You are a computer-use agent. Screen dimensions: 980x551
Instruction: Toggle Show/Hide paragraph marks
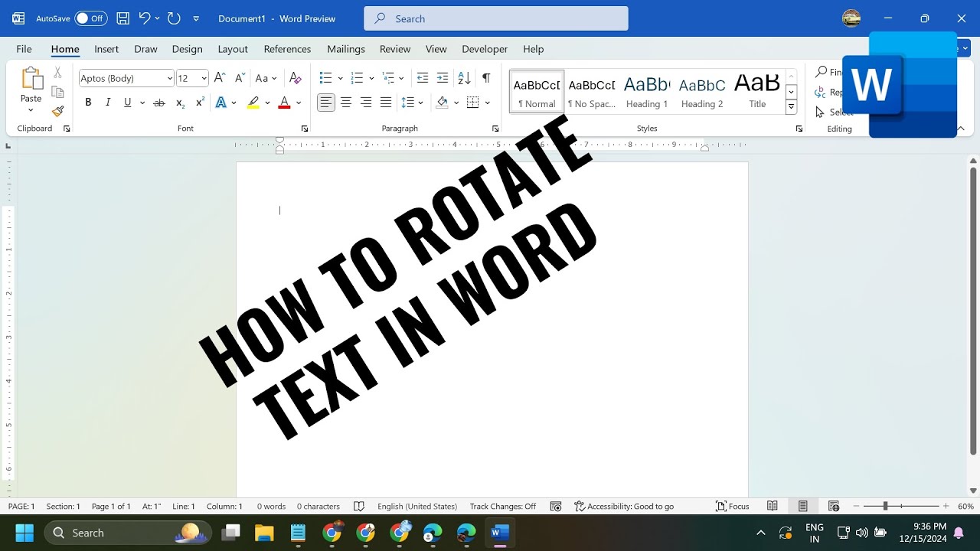(486, 78)
